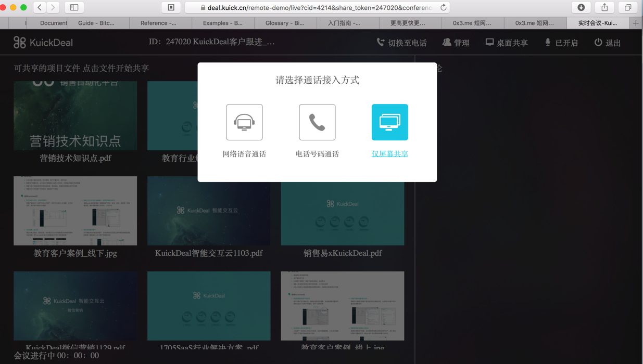Image resolution: width=643 pixels, height=364 pixels.
Task: Show all tabs overview button
Action: pyautogui.click(x=628, y=7)
